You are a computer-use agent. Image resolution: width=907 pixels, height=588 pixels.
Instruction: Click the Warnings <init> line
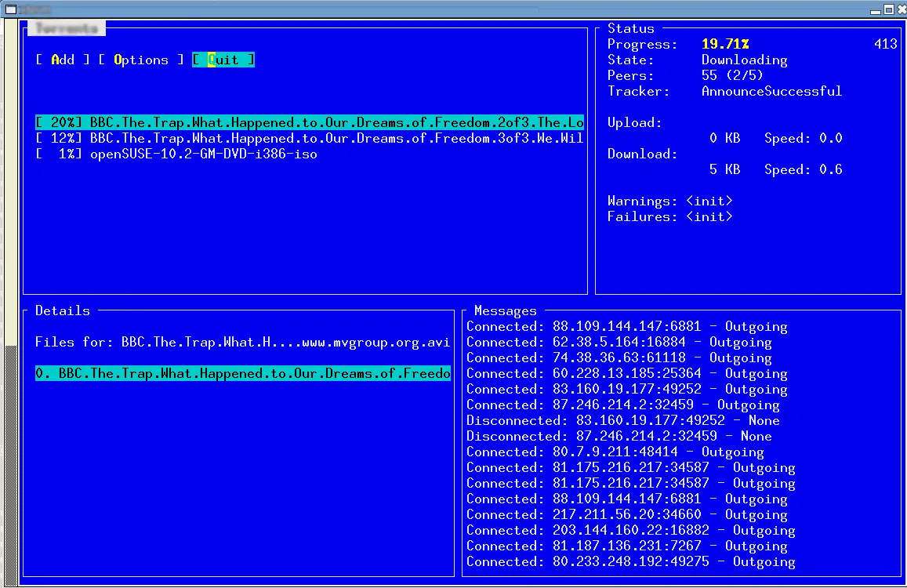[669, 201]
